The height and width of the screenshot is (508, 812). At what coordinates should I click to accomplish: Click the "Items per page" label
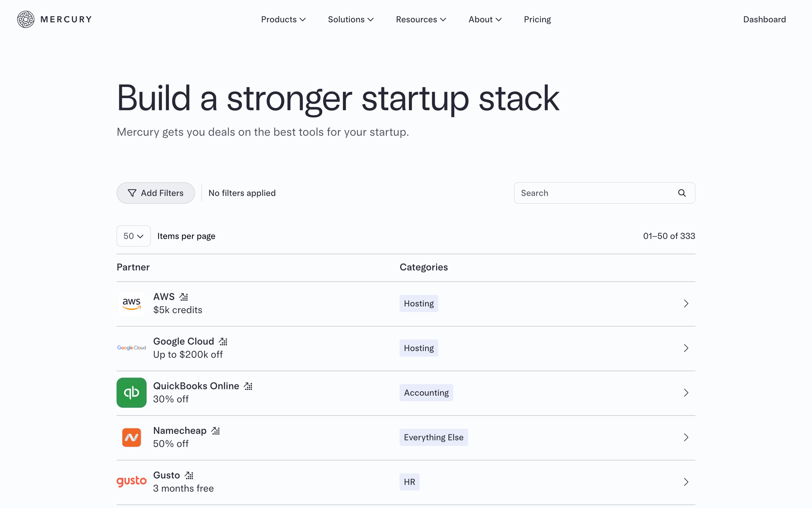pyautogui.click(x=187, y=236)
